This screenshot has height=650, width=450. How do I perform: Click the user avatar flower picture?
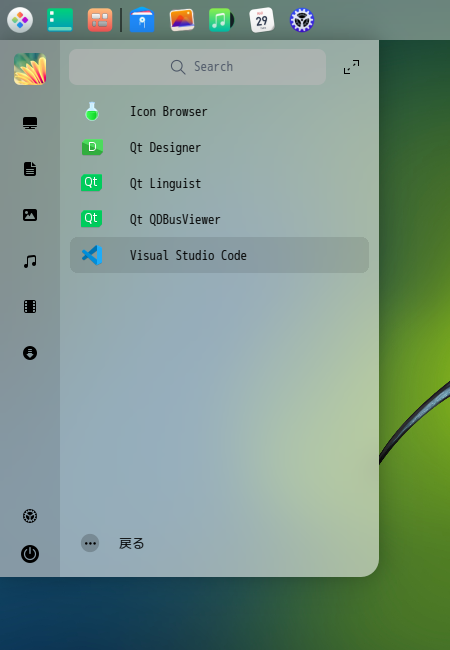[30, 69]
